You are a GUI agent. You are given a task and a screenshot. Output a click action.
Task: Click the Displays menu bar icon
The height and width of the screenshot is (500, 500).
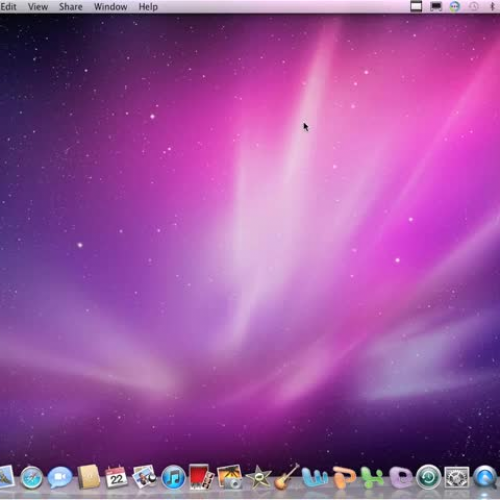click(436, 6)
